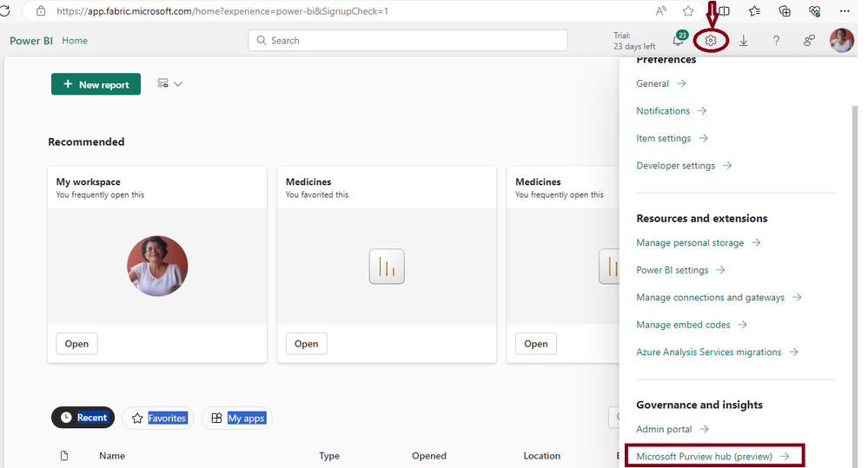The width and height of the screenshot is (868, 468).
Task: Open Microsoft Purview hub (preview)
Action: (713, 456)
